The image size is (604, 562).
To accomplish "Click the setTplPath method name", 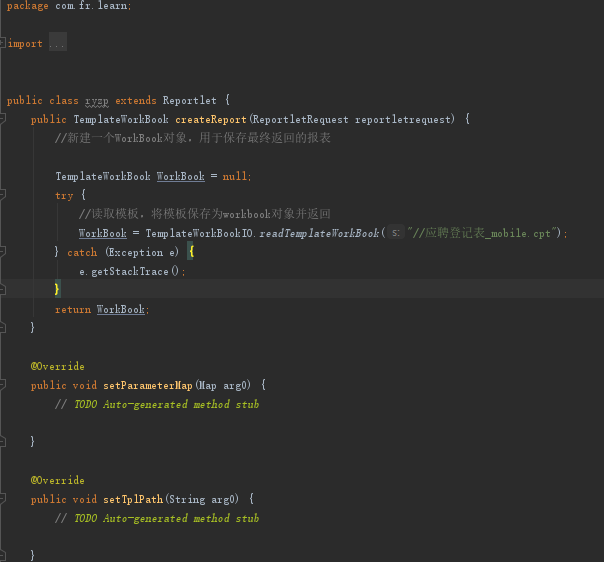I will coord(133,499).
